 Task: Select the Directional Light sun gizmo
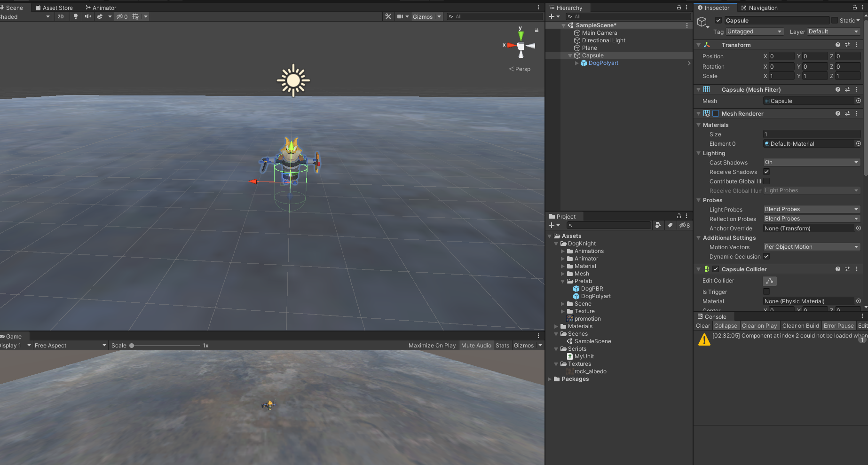click(x=293, y=80)
